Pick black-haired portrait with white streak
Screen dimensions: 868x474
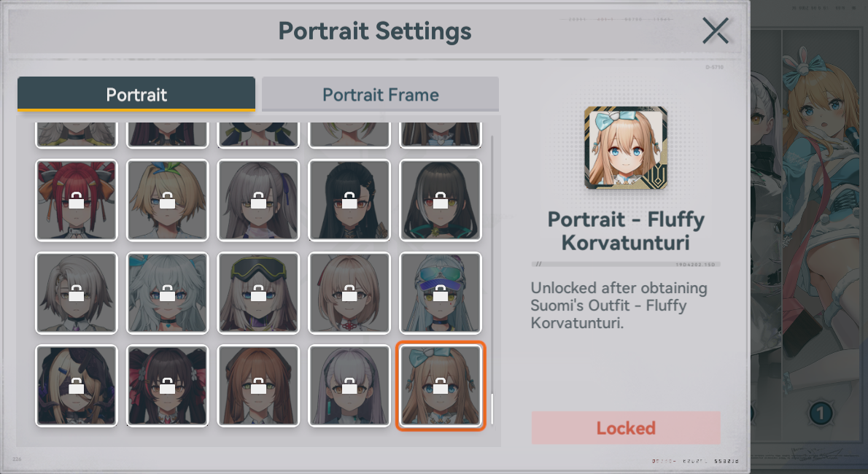(441, 200)
